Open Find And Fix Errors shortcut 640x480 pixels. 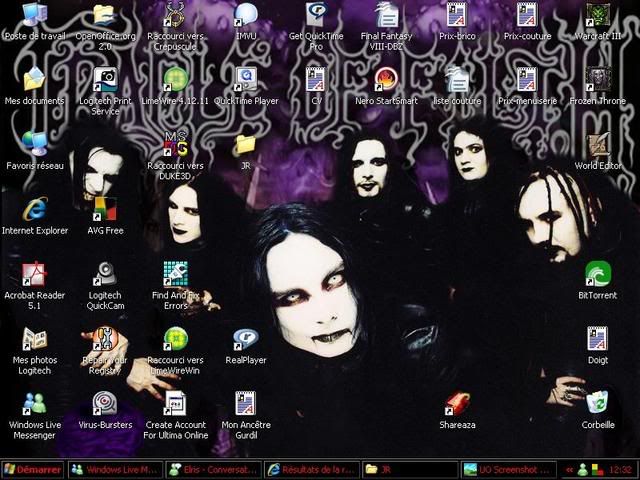(176, 274)
